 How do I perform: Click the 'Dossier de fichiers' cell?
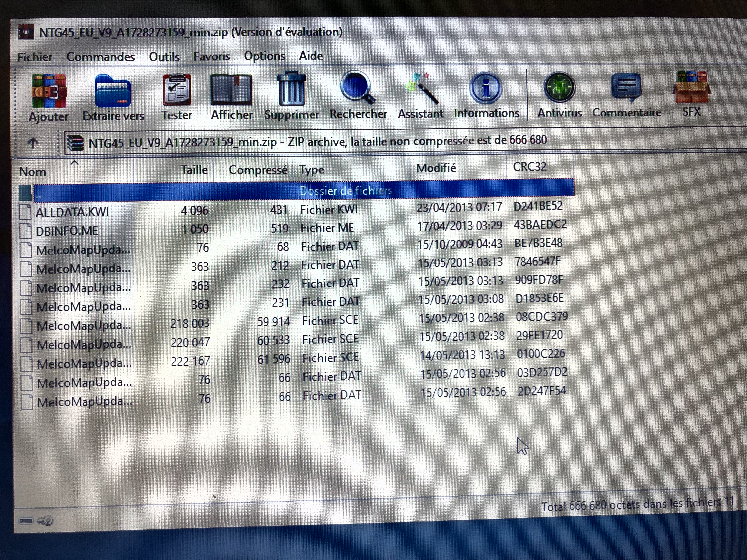346,191
